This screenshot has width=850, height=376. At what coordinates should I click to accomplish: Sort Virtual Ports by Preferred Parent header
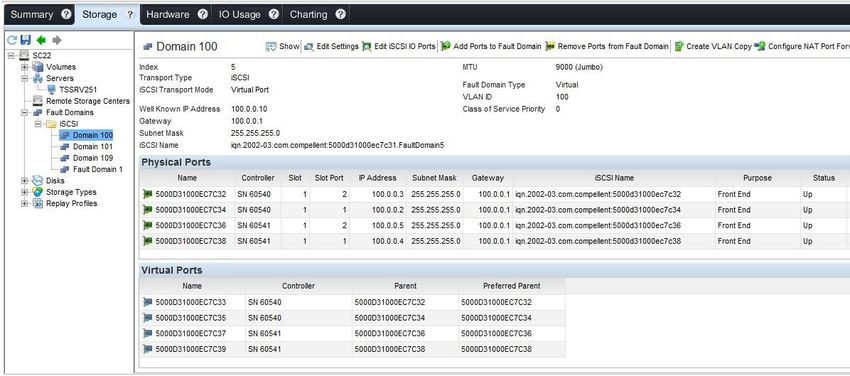[x=512, y=286]
